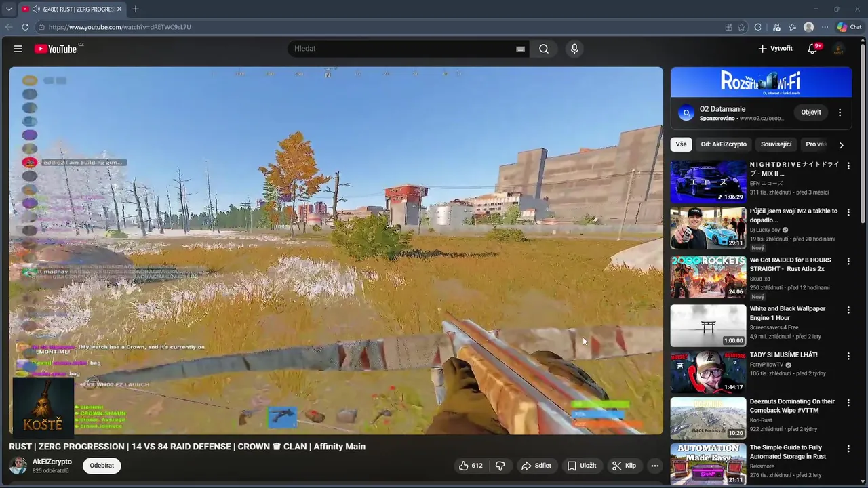Viewport: 868px width, 488px height.
Task: Click the Odebírat subscribe button
Action: click(102, 466)
